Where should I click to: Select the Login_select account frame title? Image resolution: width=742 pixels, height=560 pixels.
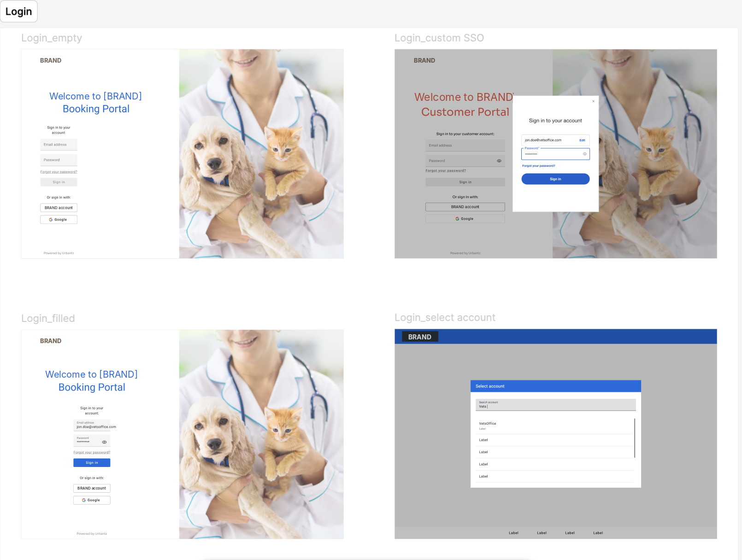(x=445, y=318)
